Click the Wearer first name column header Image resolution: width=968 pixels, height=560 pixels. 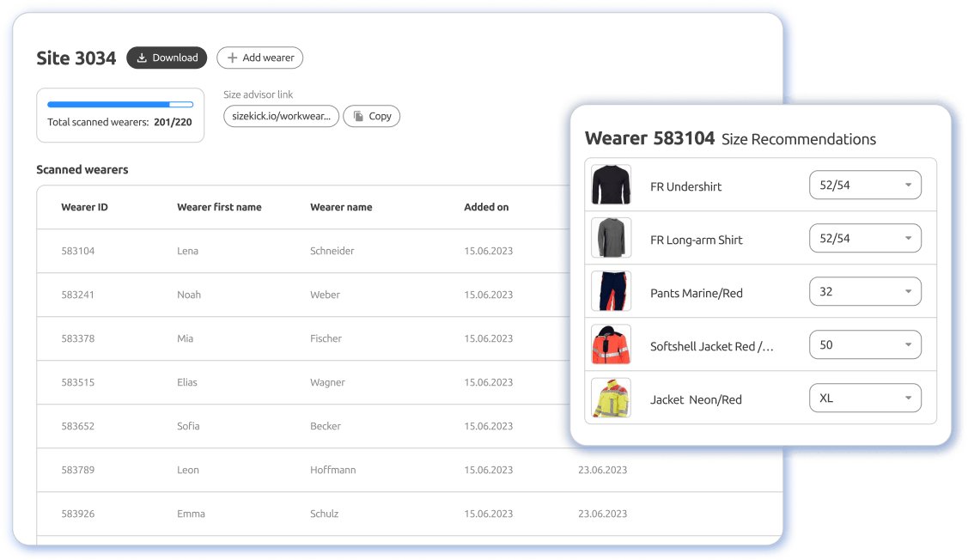point(219,208)
